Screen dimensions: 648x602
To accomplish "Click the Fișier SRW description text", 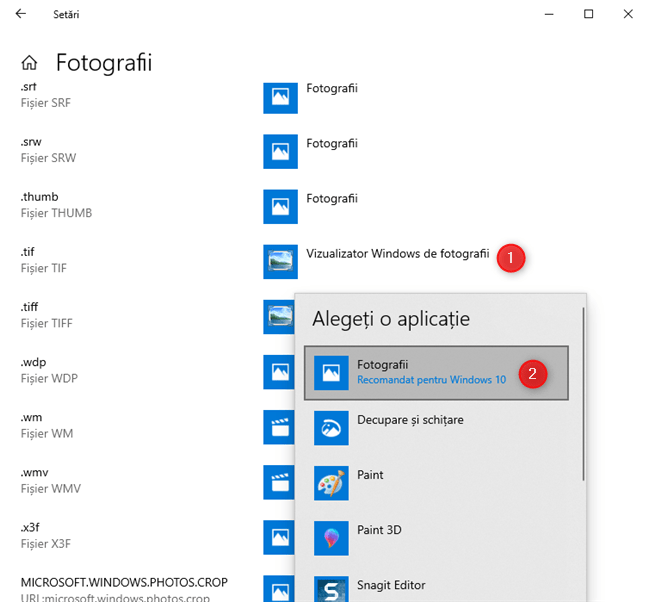I will point(48,158).
